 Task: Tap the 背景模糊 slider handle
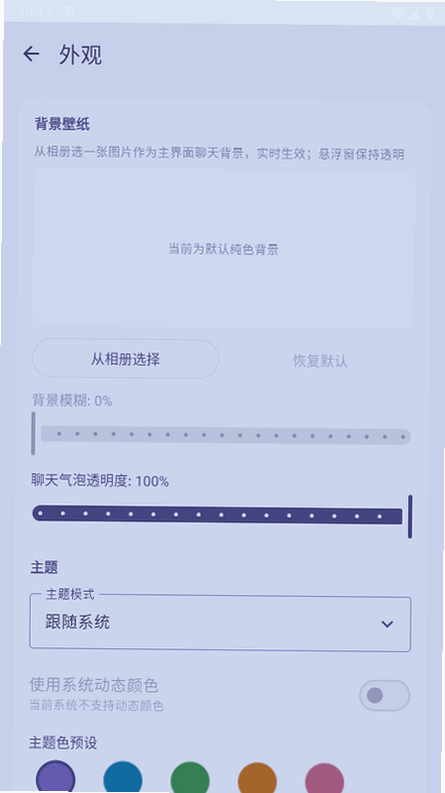pos(33,433)
